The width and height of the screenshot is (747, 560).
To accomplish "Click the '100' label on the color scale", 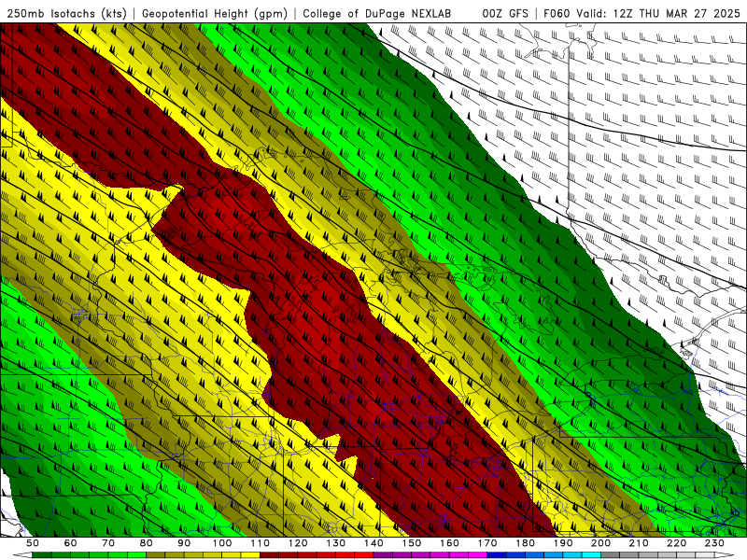I will pyautogui.click(x=222, y=543).
